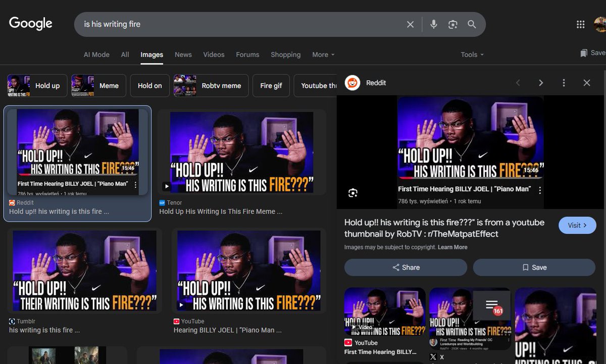606x364 pixels.
Task: Open the Shopping tab
Action: click(285, 55)
